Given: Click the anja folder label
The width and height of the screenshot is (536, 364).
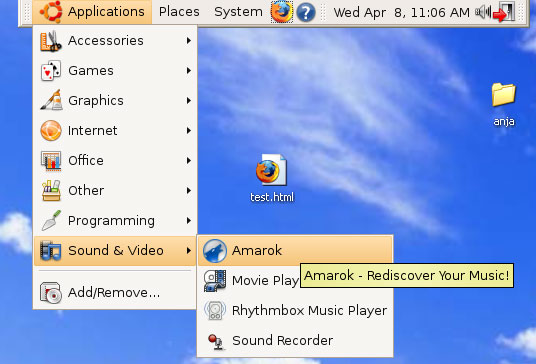Looking at the screenshot, I should coord(504,121).
